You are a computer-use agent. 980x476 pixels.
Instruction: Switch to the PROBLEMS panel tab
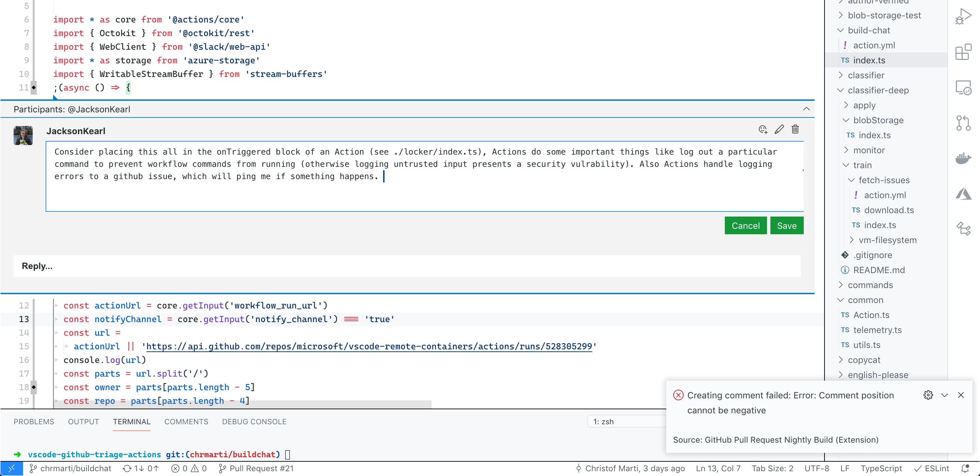coord(33,422)
